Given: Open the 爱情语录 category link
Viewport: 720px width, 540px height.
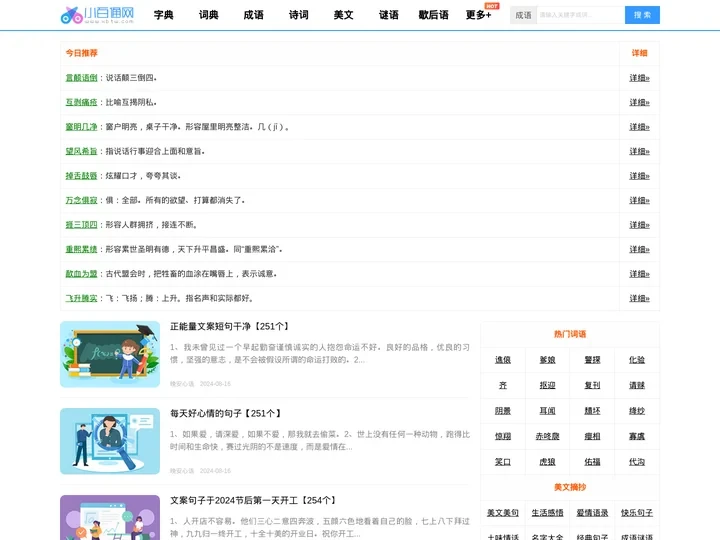Looking at the screenshot, I should tap(592, 513).
